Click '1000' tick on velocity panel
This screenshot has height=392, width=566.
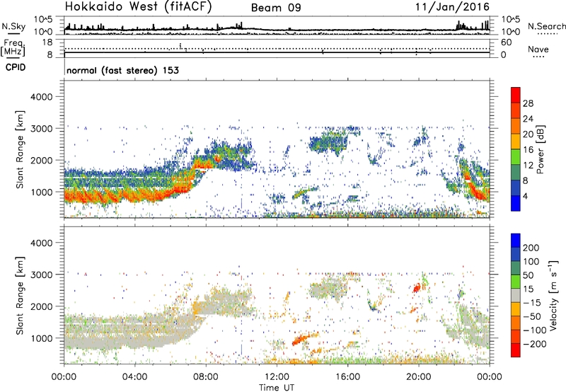coord(42,338)
